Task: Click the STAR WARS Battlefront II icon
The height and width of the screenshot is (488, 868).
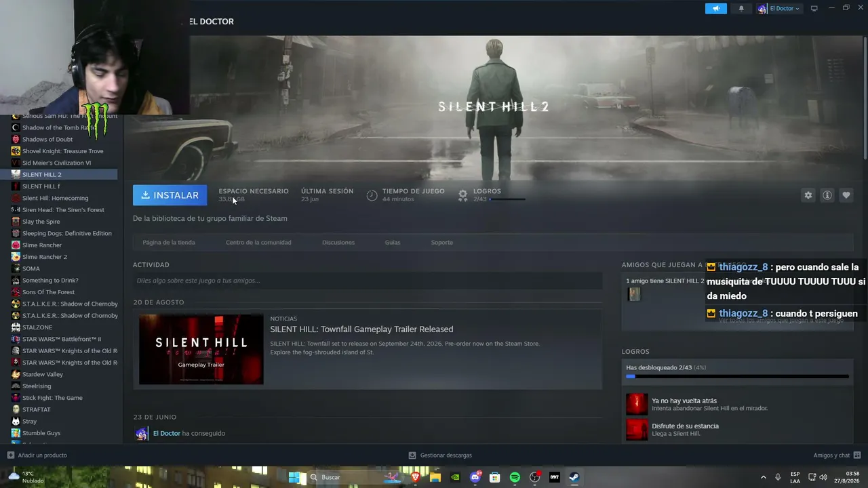Action: pos(16,339)
